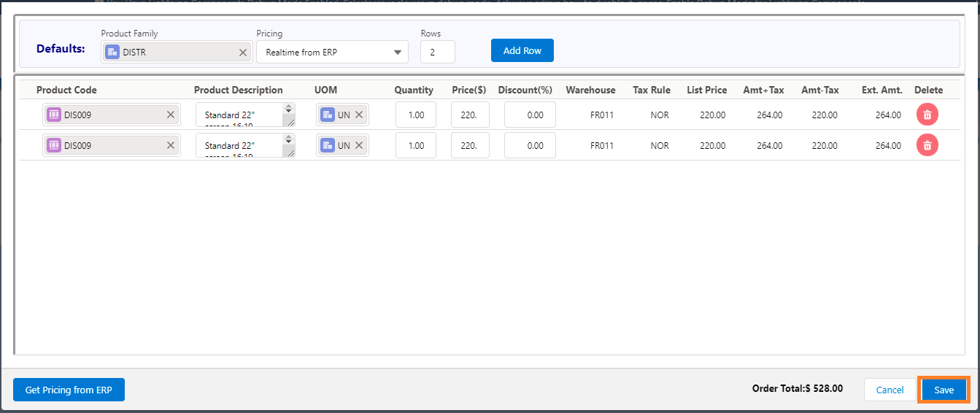
Task: Save the order lines
Action: tap(944, 390)
